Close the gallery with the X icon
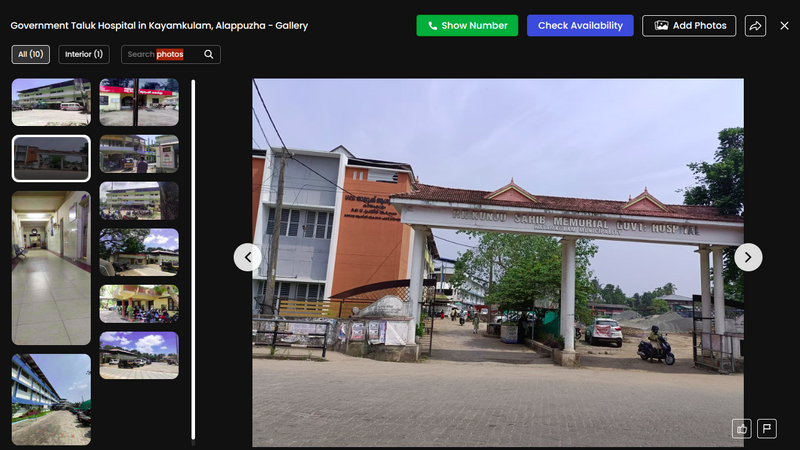 [x=784, y=26]
